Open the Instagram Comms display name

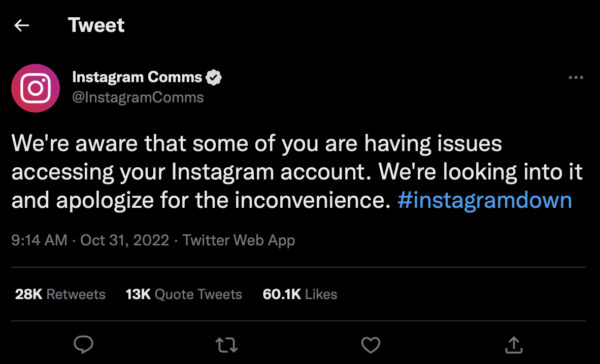[x=137, y=77]
